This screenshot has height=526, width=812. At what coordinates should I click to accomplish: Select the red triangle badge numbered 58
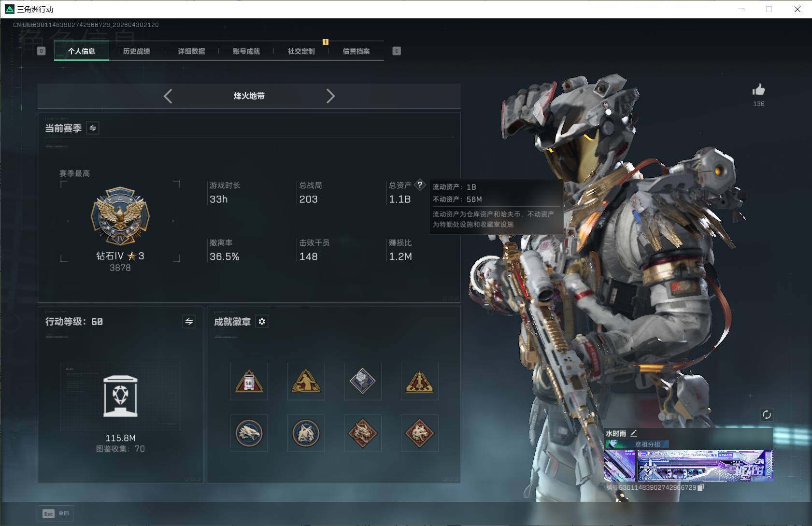[249, 382]
